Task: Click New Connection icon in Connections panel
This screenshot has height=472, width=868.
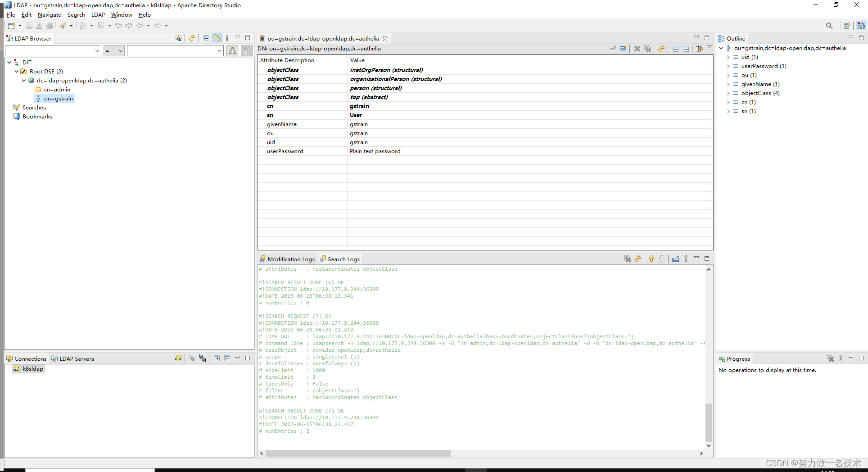Action: [x=179, y=358]
